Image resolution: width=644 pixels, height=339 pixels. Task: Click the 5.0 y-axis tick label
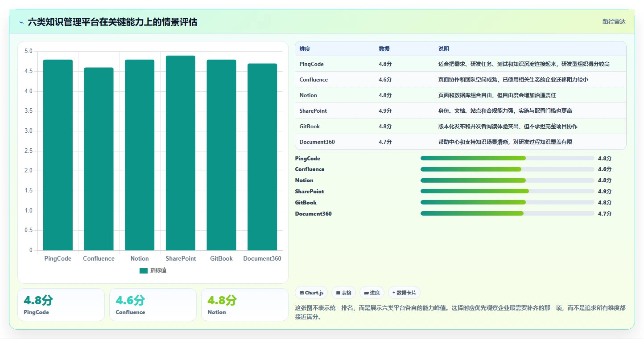click(x=28, y=51)
